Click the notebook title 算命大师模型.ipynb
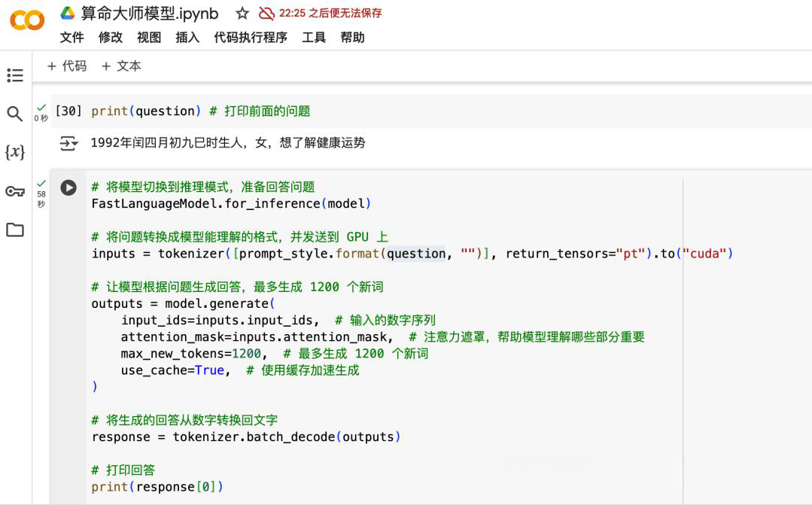The width and height of the screenshot is (812, 505). click(150, 14)
